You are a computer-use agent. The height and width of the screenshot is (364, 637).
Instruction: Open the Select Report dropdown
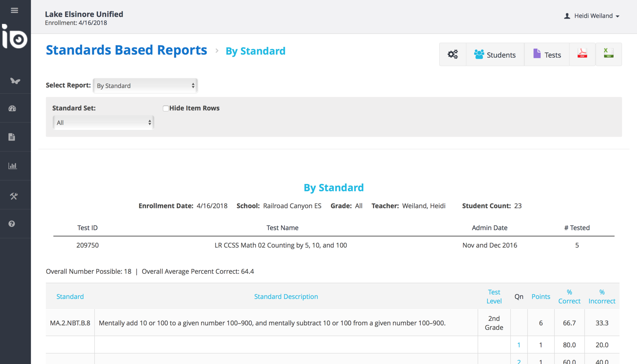(145, 86)
